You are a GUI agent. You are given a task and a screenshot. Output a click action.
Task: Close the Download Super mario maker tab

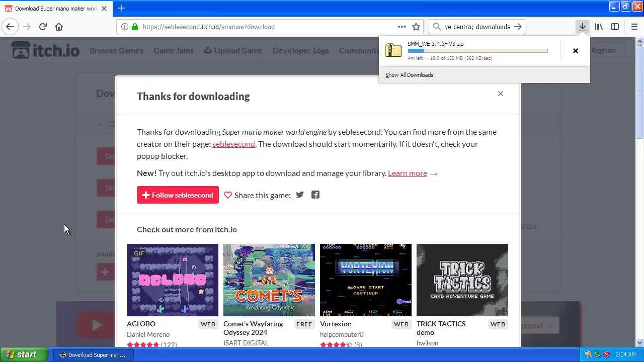105,9
